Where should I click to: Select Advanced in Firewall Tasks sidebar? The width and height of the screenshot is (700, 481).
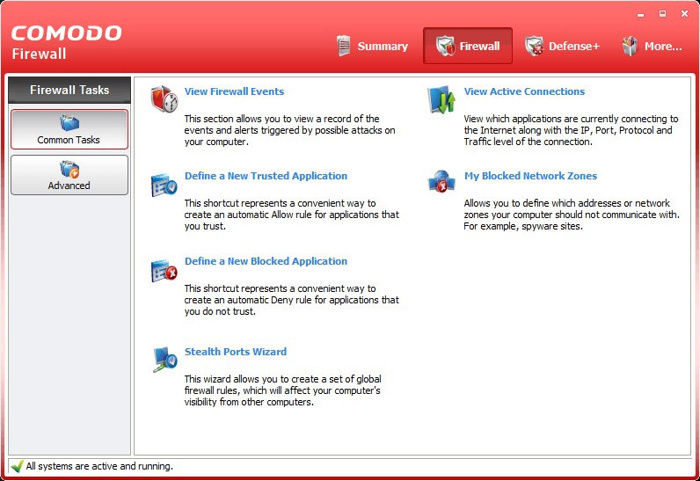[x=69, y=176]
